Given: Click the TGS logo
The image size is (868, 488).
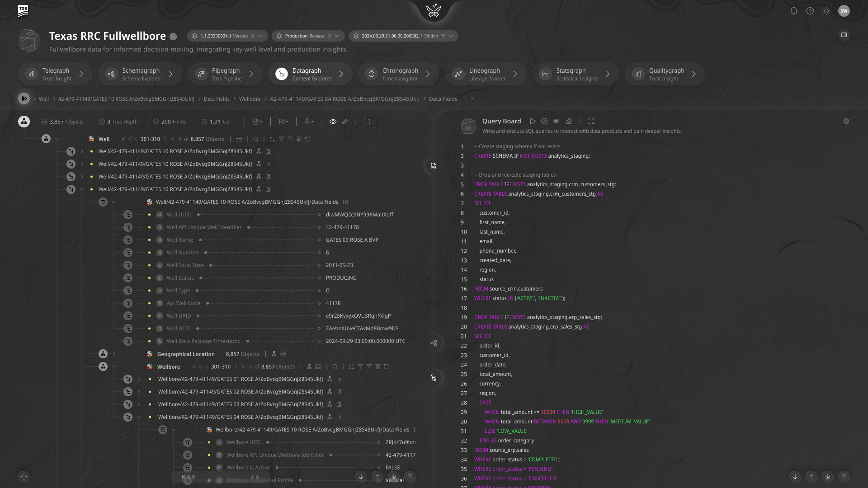Looking at the screenshot, I should point(23,11).
